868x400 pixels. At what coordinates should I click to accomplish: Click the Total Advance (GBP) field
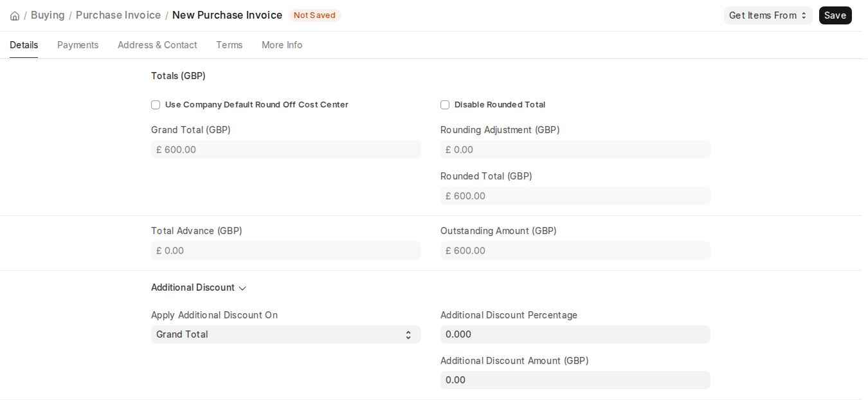286,251
